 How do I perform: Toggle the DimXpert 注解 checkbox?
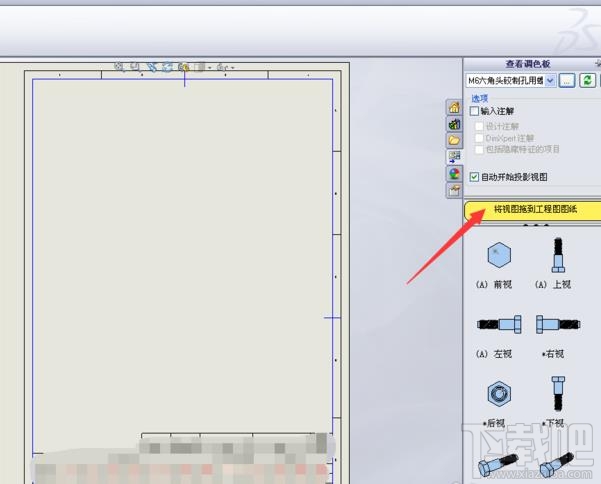[479, 138]
